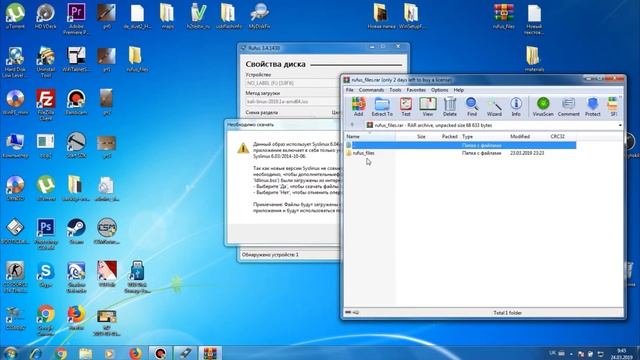Image resolution: width=640 pixels, height=360 pixels.
Task: Open the materials folder on the desktop
Action: point(534,59)
